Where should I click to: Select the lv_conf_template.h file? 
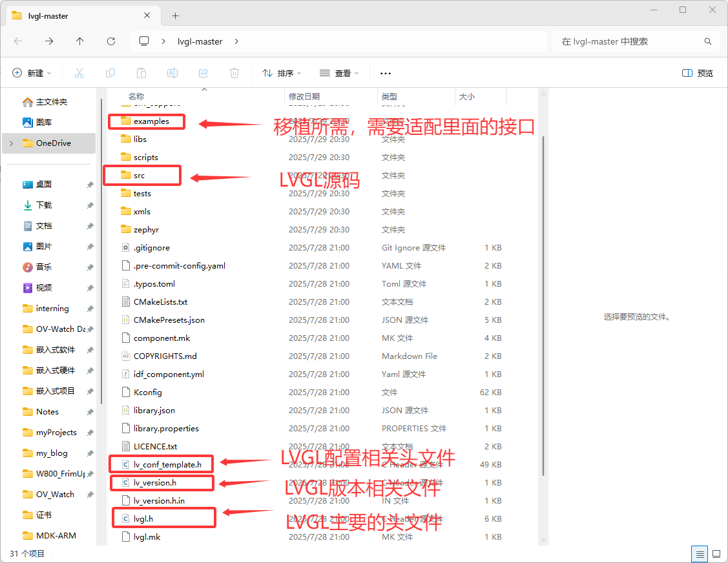point(167,464)
